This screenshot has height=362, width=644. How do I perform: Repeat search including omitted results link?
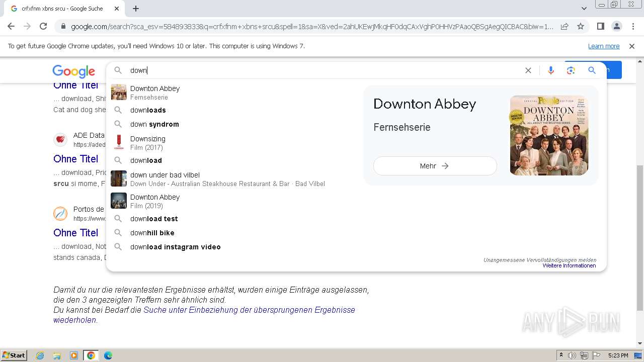pyautogui.click(x=204, y=315)
